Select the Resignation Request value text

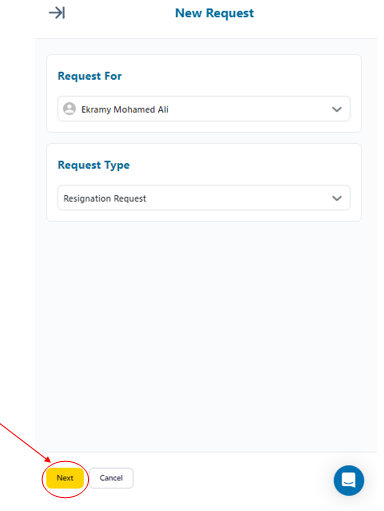pyautogui.click(x=105, y=199)
